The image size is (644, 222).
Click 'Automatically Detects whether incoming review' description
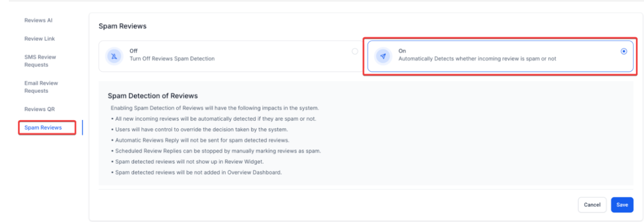click(477, 59)
